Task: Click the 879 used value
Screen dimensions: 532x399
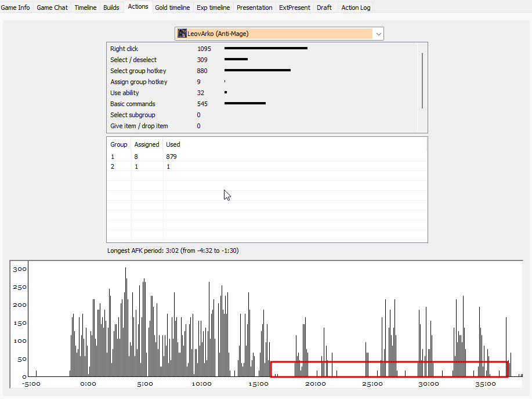Action: [171, 157]
